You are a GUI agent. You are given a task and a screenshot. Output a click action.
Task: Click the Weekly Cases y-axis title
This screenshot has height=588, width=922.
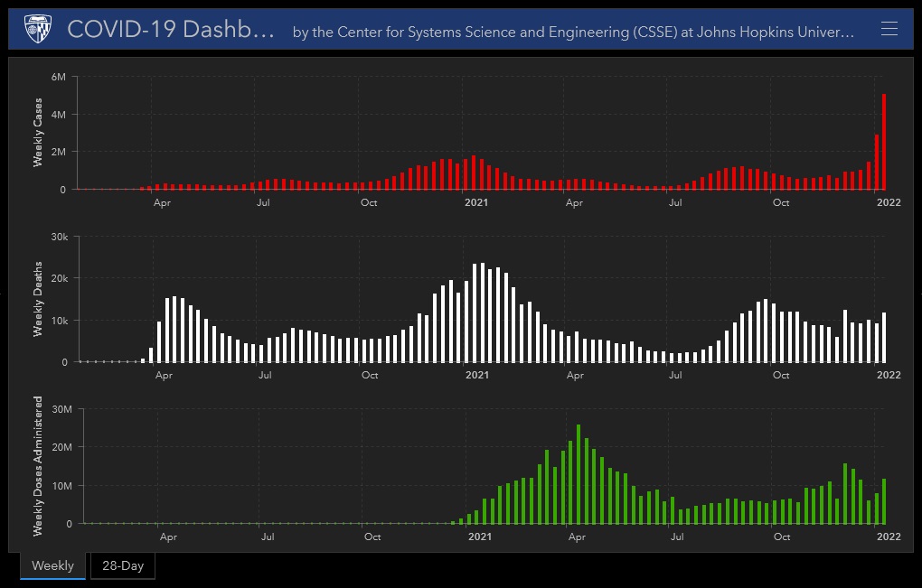click(38, 132)
